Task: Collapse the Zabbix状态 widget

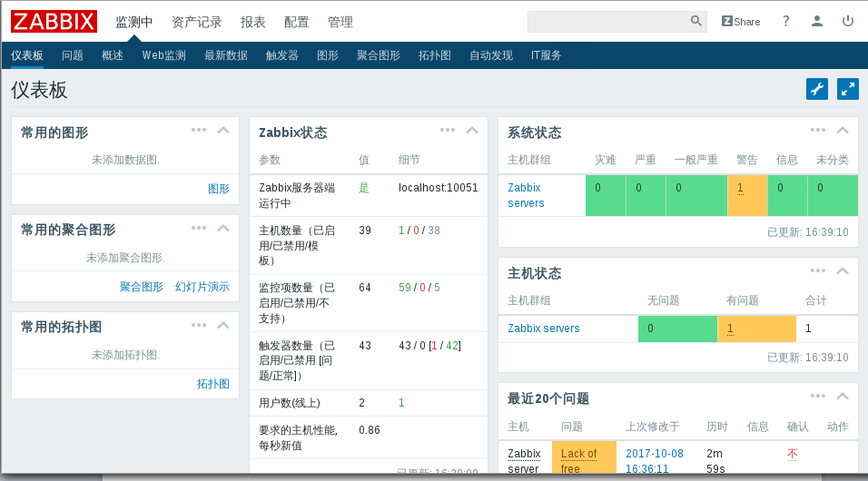Action: [471, 130]
